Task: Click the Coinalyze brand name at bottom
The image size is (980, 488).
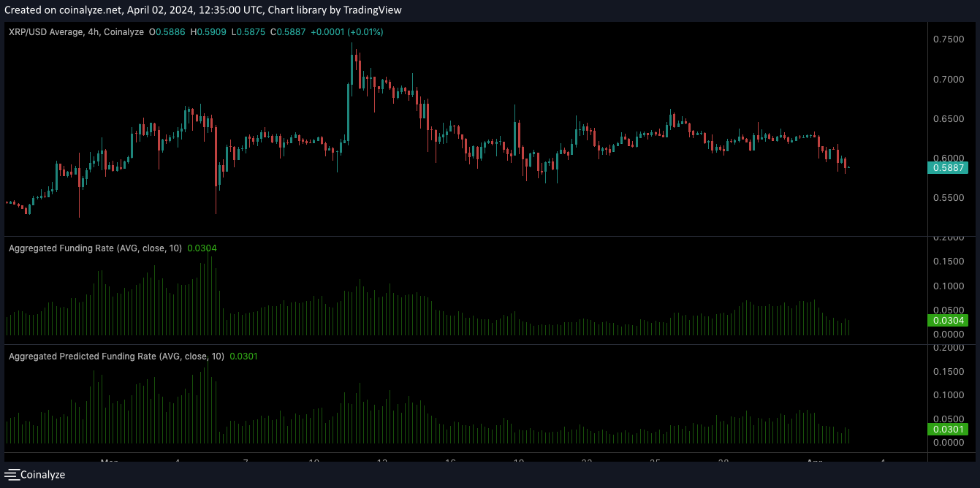Action: 42,475
